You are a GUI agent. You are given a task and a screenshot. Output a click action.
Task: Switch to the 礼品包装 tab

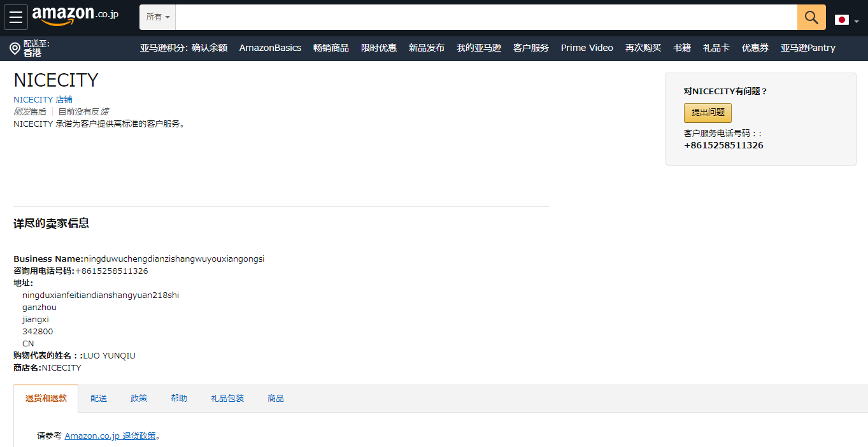tap(227, 399)
